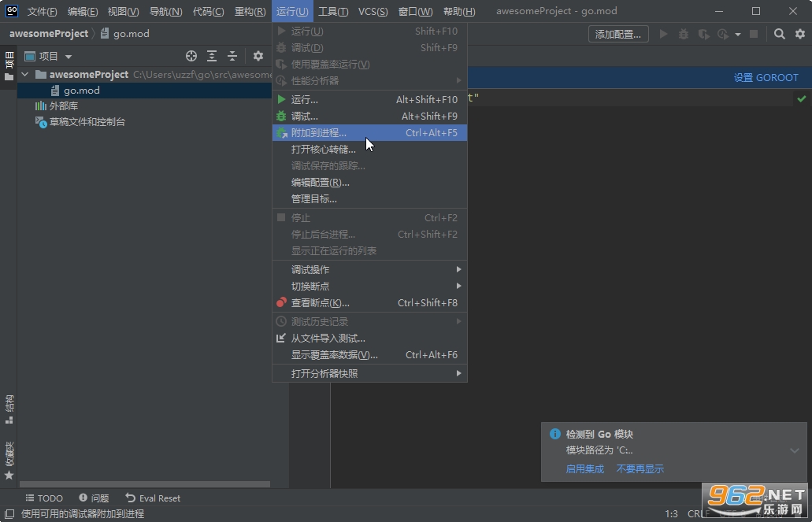This screenshot has height=522, width=812.
Task: Click the 设置 GOROOT link
Action: point(766,78)
